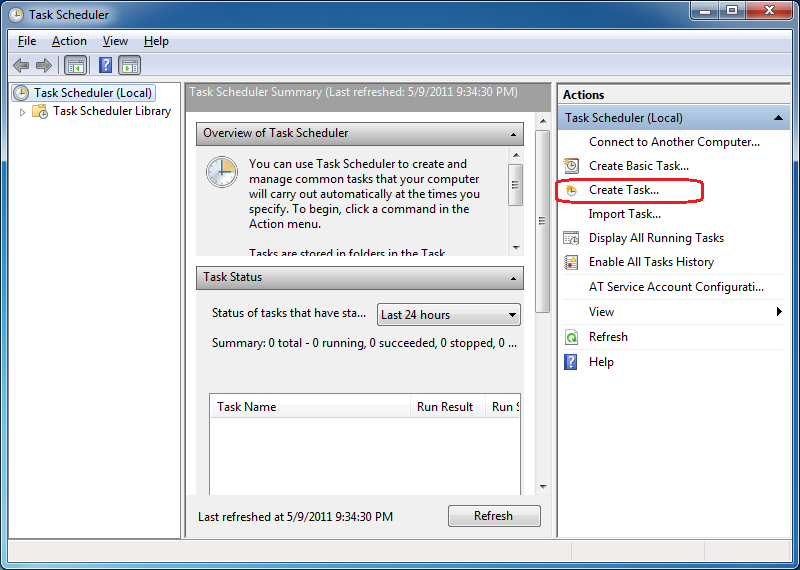Click the Task Name column header

pos(247,407)
